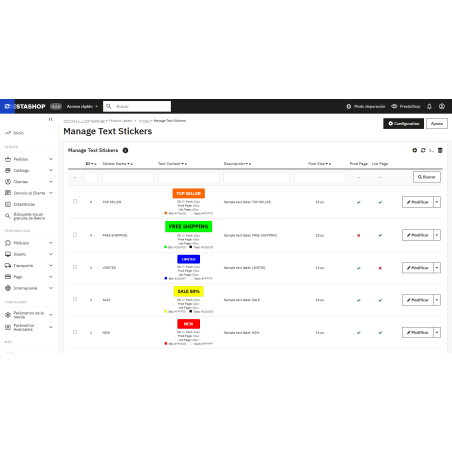Viewport: 452px width, 452px height.
Task: Click the Sticker Name filter field
Action: (x=128, y=177)
